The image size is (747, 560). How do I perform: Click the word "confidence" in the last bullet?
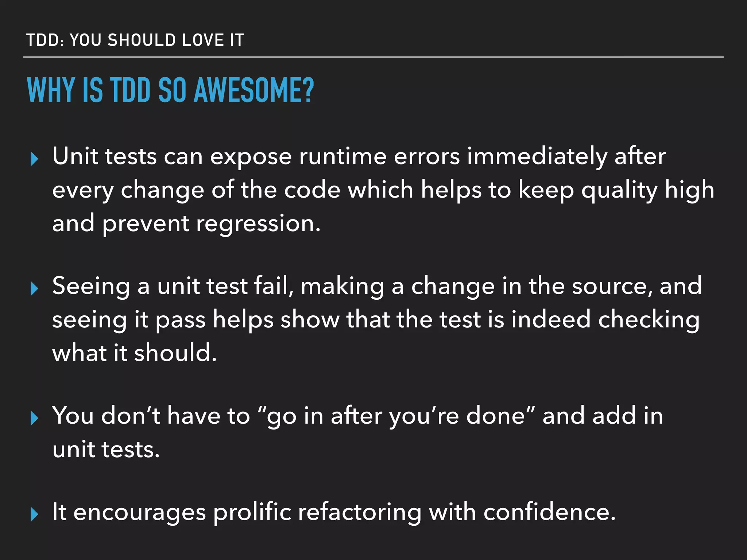(x=546, y=512)
